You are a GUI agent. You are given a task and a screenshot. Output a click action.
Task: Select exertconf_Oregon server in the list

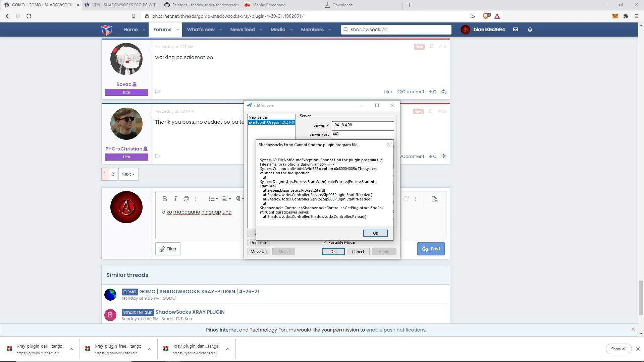(271, 122)
